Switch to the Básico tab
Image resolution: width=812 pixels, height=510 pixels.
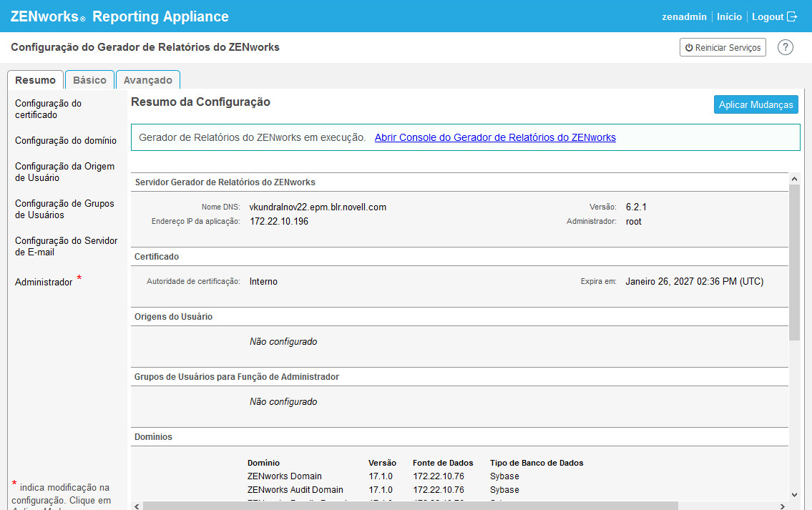pyautogui.click(x=89, y=80)
